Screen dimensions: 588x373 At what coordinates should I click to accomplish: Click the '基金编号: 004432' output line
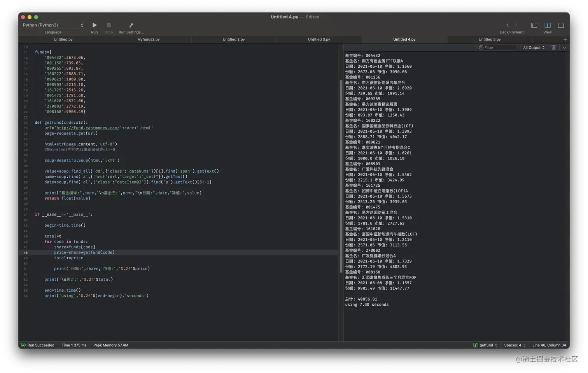(362, 56)
